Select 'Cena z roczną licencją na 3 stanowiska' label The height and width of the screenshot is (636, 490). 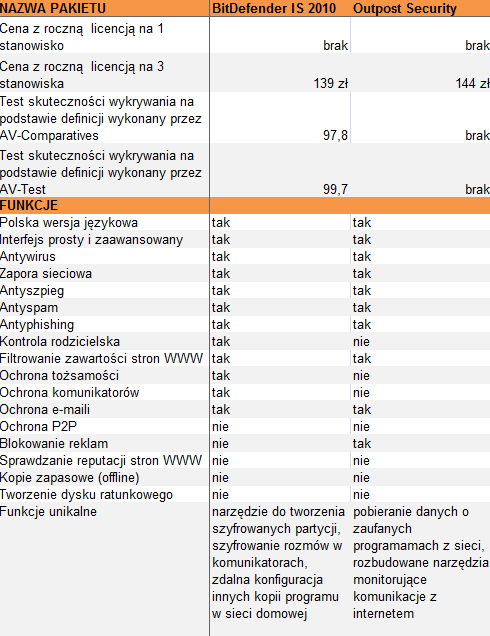click(x=82, y=75)
